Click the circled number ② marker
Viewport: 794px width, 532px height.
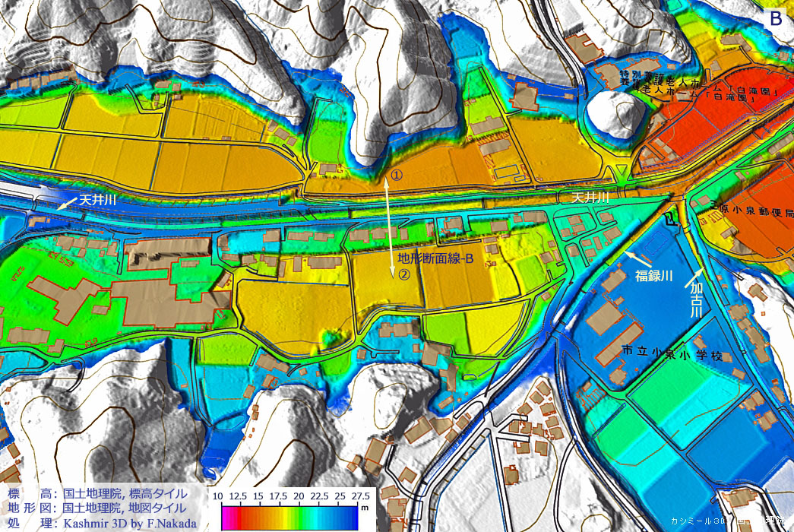point(404,275)
